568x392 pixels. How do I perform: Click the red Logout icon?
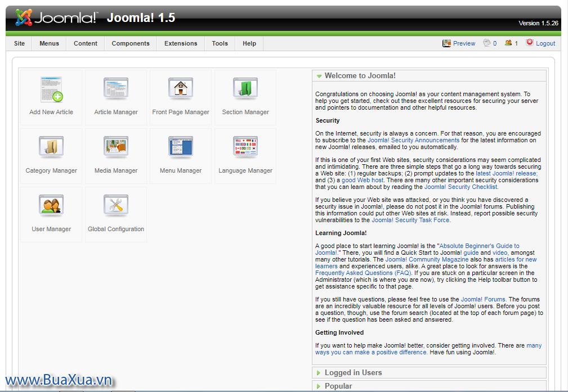click(x=530, y=42)
